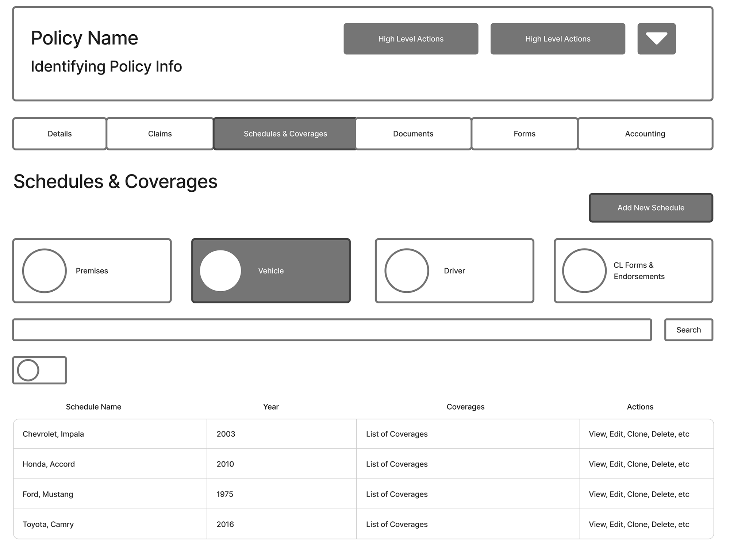Image resolution: width=730 pixels, height=560 pixels.
Task: Open the Details tab
Action: [x=59, y=134]
